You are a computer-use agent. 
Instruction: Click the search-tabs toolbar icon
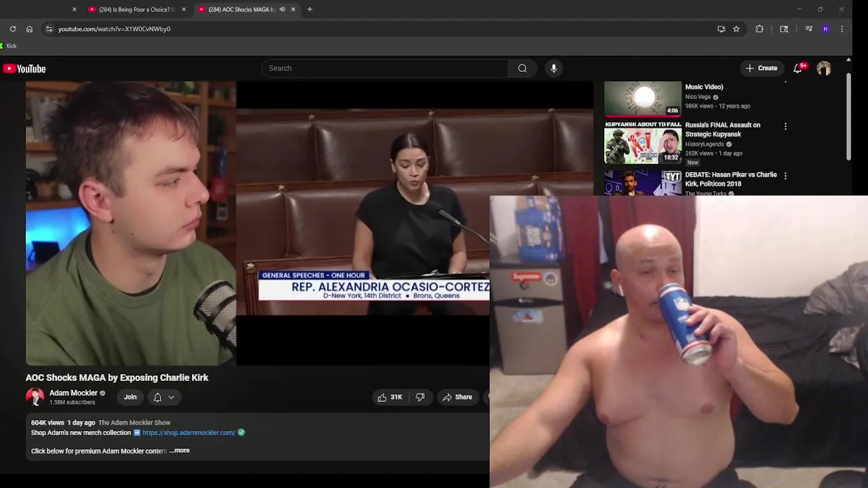784,29
